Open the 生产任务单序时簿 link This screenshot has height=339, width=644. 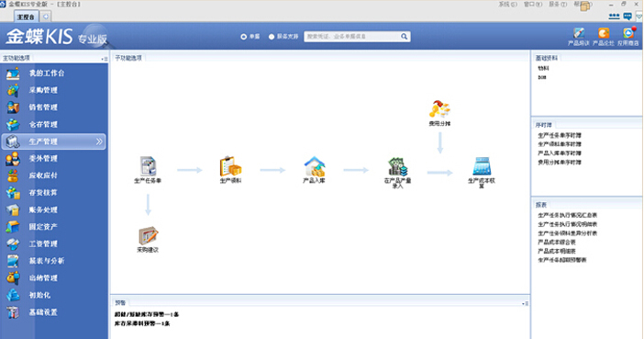tap(560, 135)
